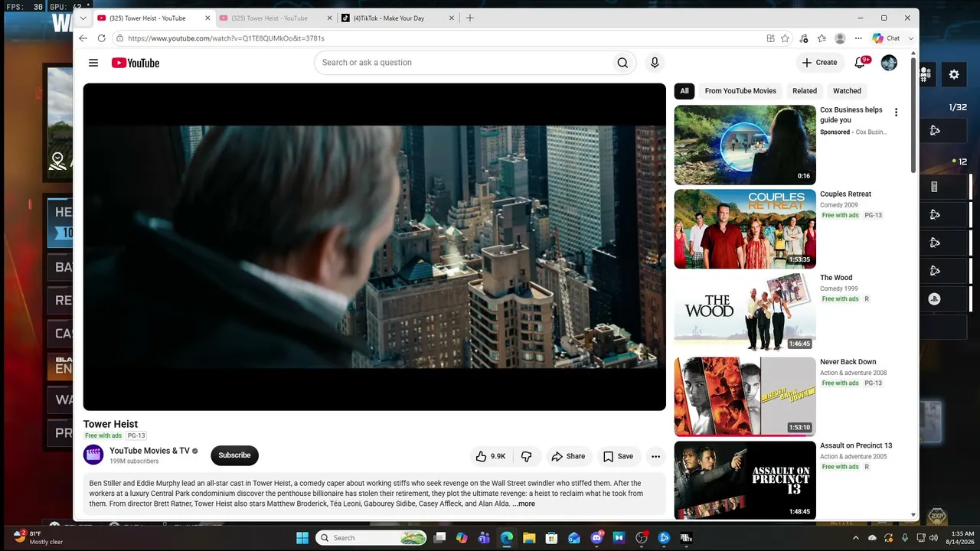Viewport: 980px width, 551px height.
Task: Click the Never Back Down thumbnail
Action: (745, 396)
